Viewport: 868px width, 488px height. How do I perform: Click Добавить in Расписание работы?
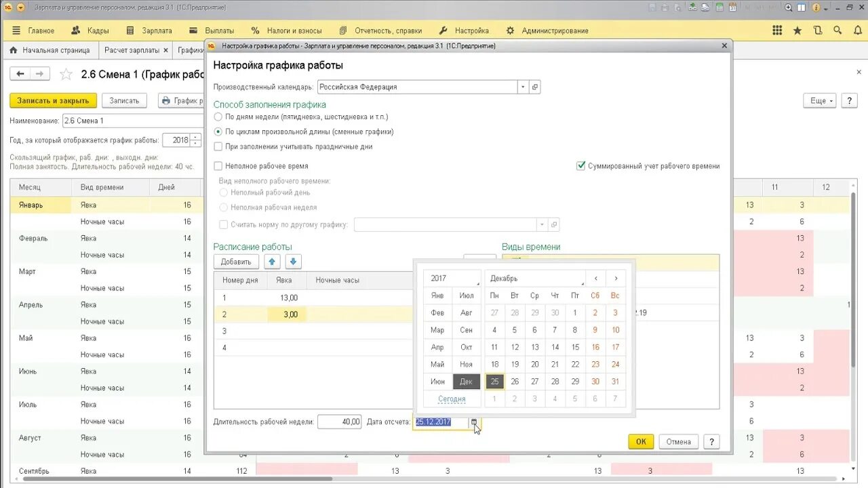click(x=236, y=262)
